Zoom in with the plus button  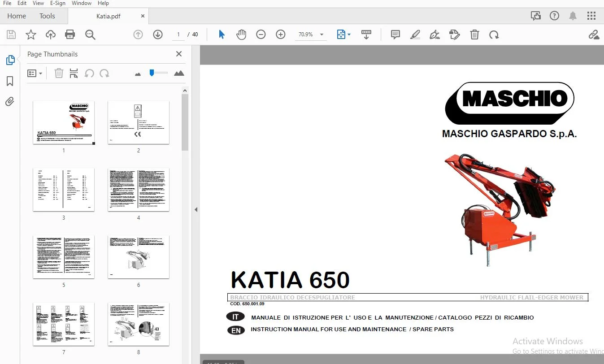coord(281,35)
